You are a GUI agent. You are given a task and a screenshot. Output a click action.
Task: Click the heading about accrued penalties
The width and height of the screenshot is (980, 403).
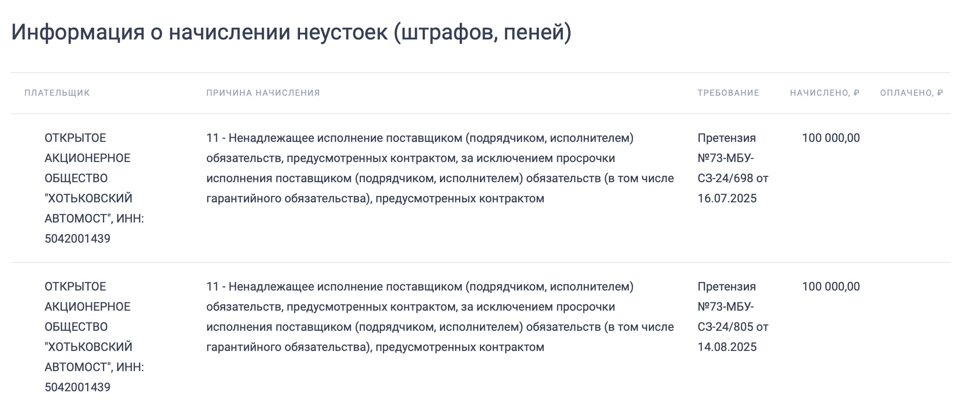point(291,32)
